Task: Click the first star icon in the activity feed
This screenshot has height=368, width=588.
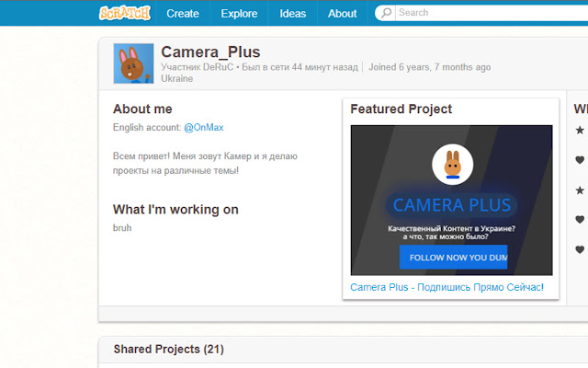Action: pyautogui.click(x=579, y=131)
